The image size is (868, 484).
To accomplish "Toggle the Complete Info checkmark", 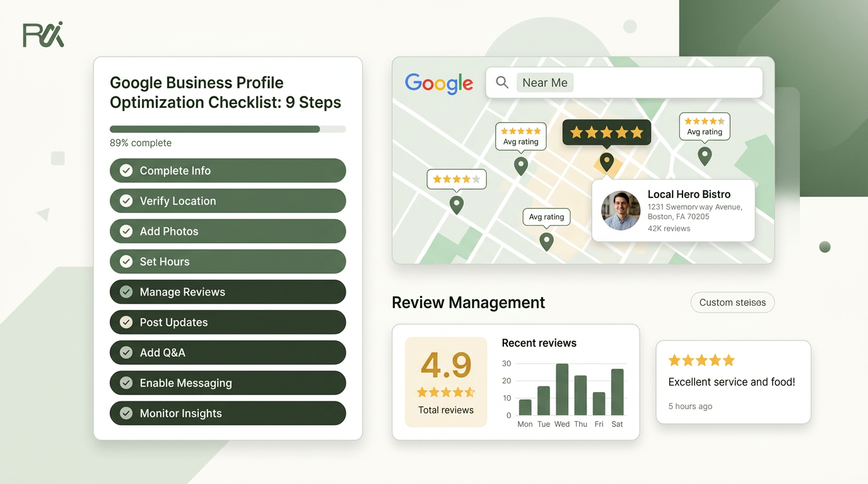I will [126, 171].
